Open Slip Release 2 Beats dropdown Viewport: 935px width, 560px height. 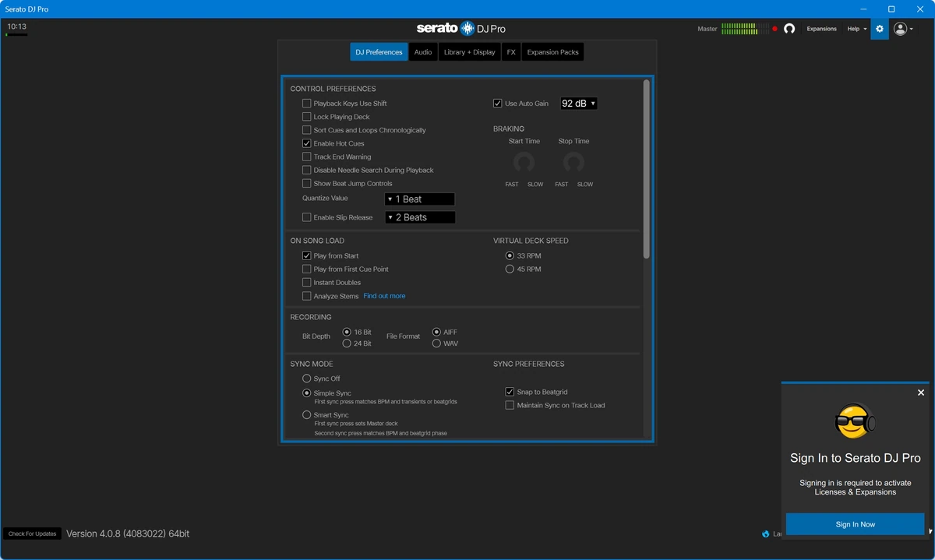tap(420, 217)
